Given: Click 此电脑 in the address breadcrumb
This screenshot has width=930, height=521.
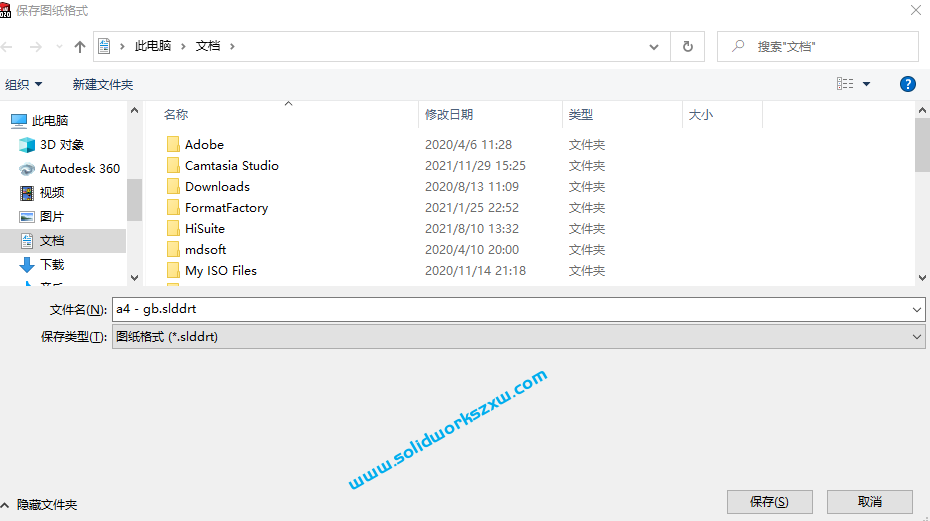Looking at the screenshot, I should [x=152, y=46].
